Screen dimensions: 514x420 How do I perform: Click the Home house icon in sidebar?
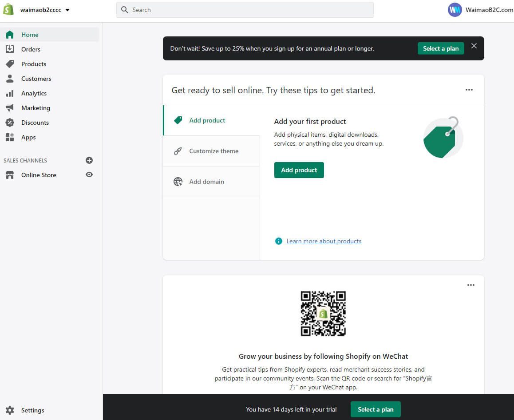tap(10, 35)
